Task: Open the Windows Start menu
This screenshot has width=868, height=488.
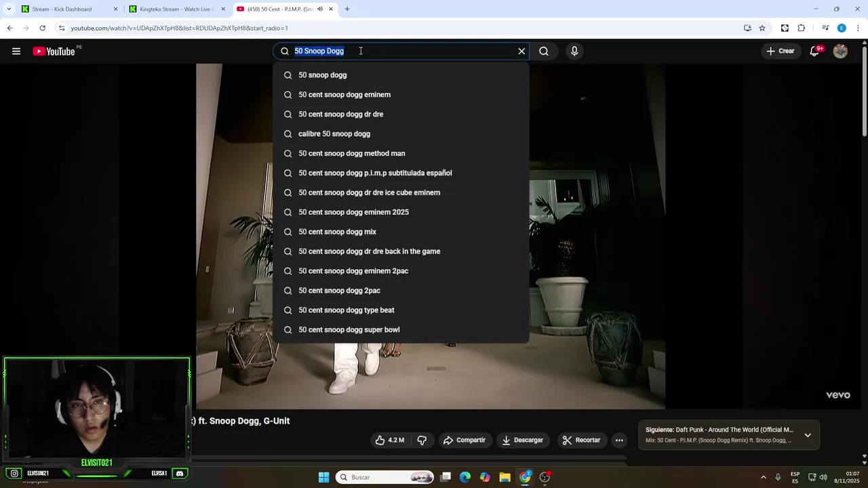Action: coord(324,477)
